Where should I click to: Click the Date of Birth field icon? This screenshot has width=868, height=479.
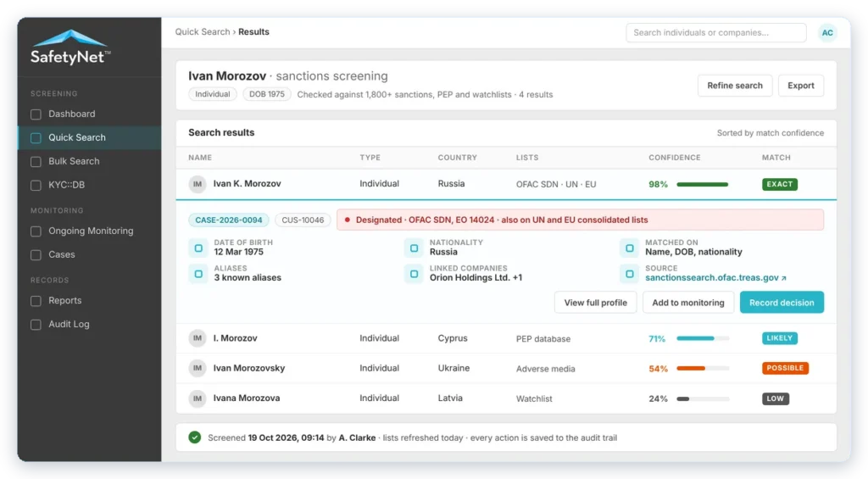click(x=198, y=248)
